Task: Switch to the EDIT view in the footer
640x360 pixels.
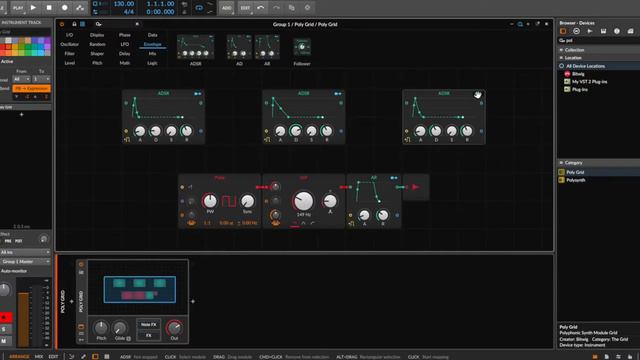Action: [x=53, y=356]
